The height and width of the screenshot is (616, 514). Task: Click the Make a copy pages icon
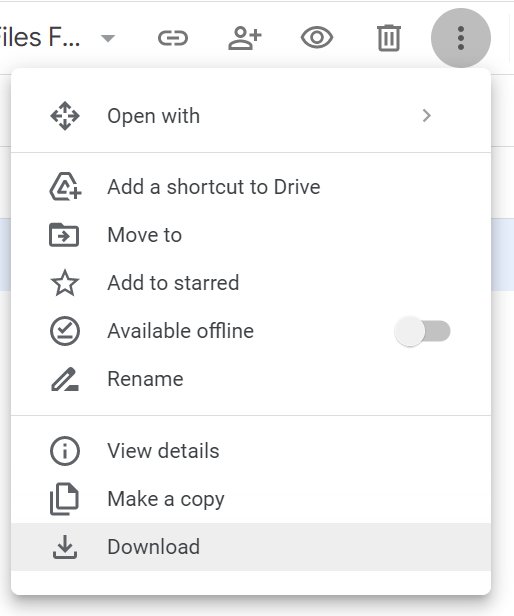[x=64, y=499]
